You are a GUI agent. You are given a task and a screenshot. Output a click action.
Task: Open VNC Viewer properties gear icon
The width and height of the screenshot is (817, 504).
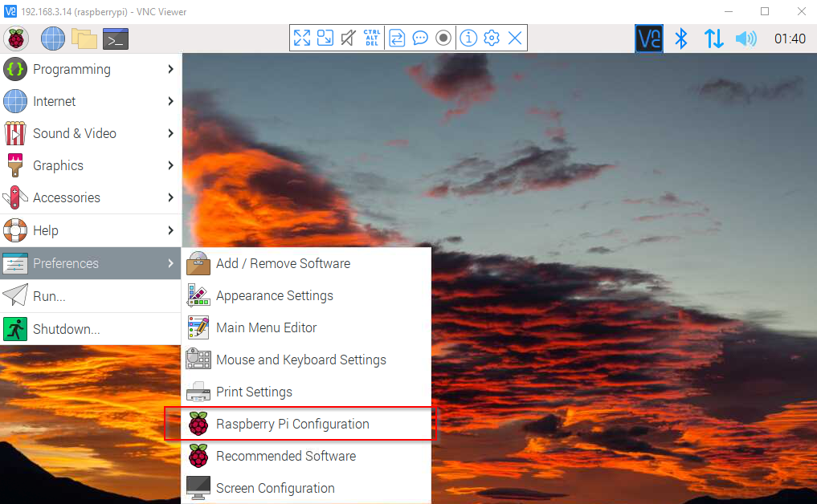pyautogui.click(x=492, y=38)
